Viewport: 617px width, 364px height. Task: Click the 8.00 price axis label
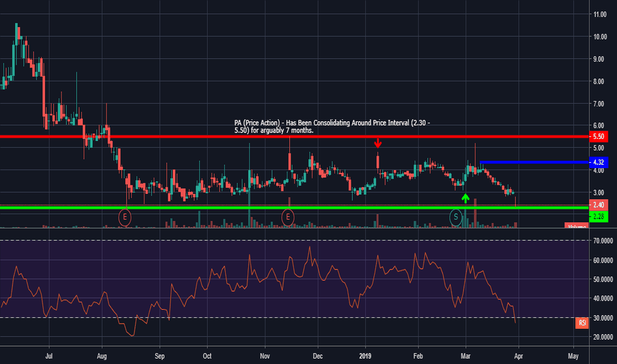click(x=599, y=81)
